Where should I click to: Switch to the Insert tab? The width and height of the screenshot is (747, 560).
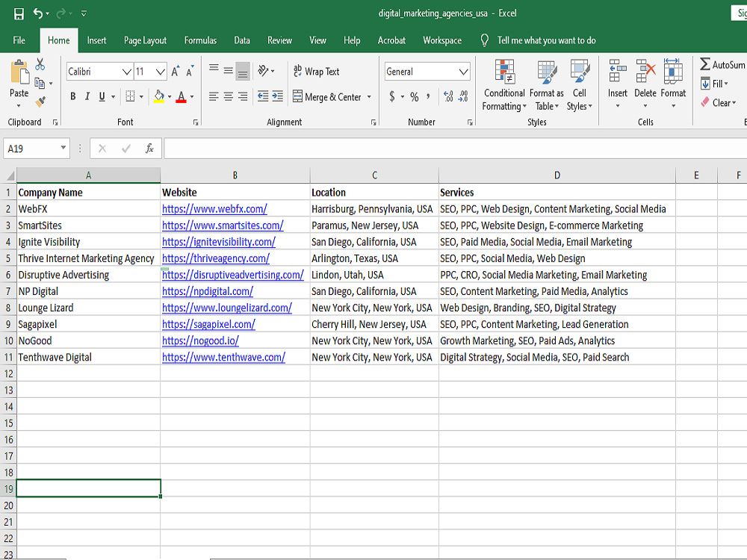96,40
